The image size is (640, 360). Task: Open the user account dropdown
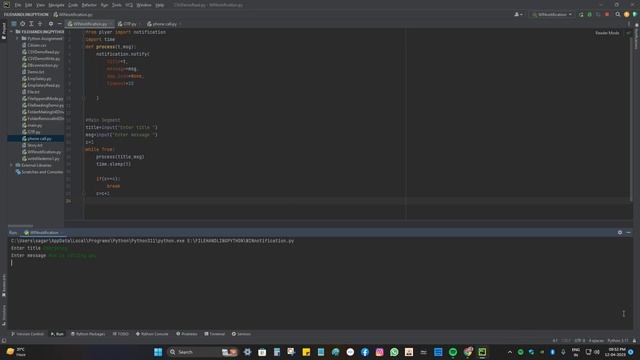[518, 14]
